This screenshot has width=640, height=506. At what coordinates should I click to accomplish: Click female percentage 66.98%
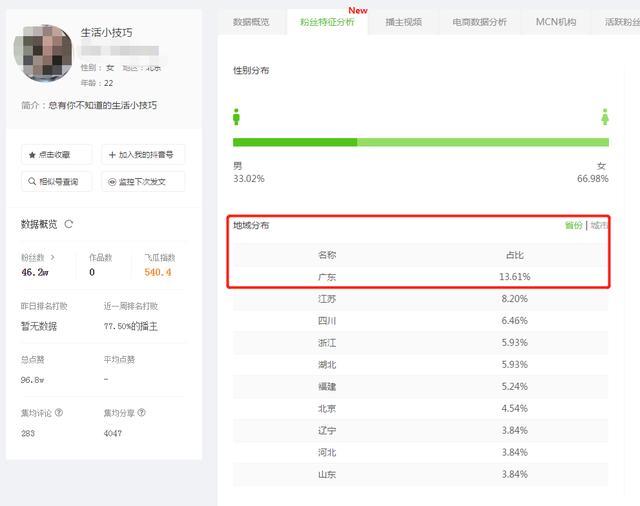(593, 179)
